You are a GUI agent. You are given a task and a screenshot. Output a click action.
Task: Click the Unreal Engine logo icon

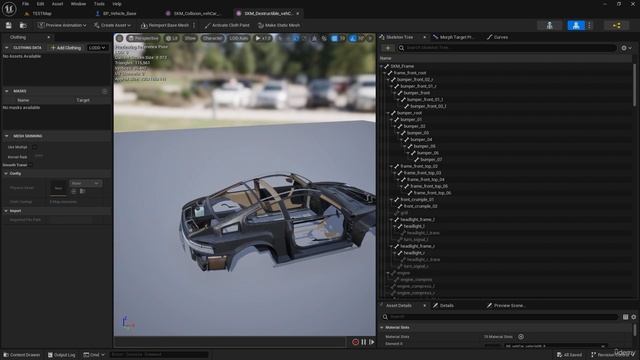[9, 9]
